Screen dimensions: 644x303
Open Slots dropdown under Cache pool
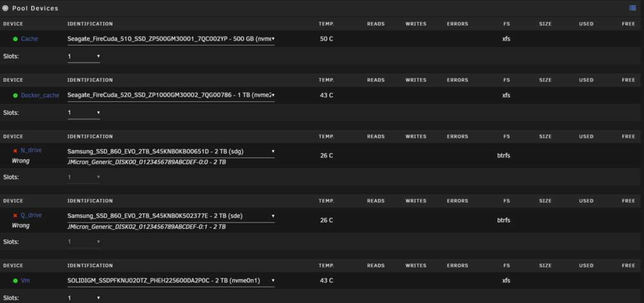84,56
